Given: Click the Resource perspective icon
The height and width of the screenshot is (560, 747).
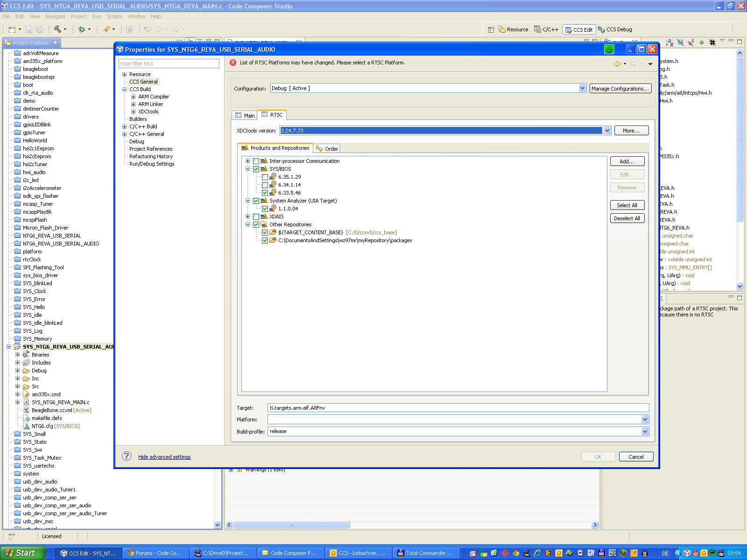Looking at the screenshot, I should pos(502,29).
